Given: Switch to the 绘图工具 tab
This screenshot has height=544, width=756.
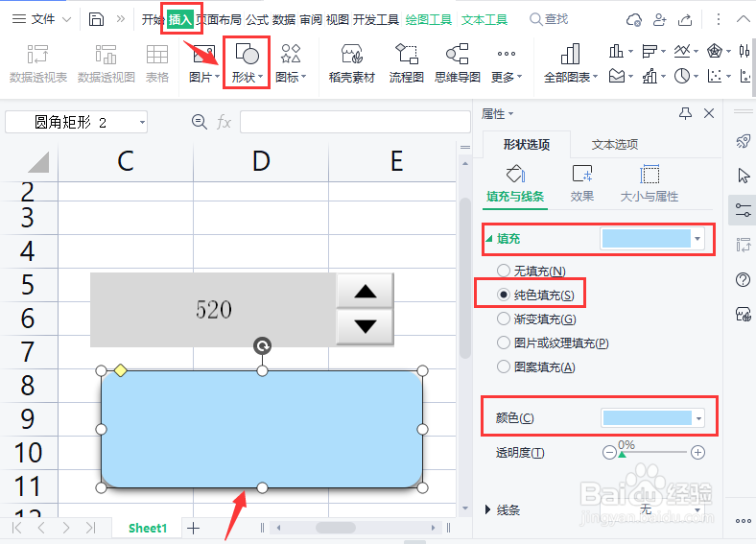Looking at the screenshot, I should click(x=429, y=20).
